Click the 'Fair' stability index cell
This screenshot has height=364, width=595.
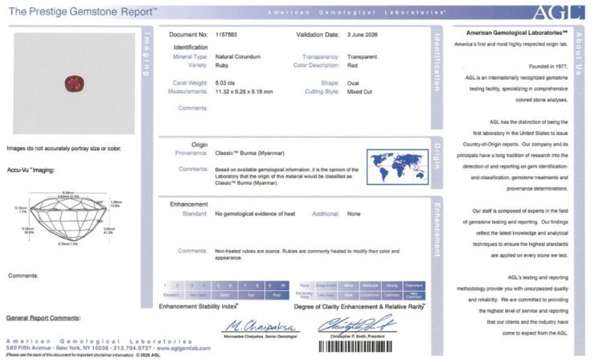pos(251,295)
